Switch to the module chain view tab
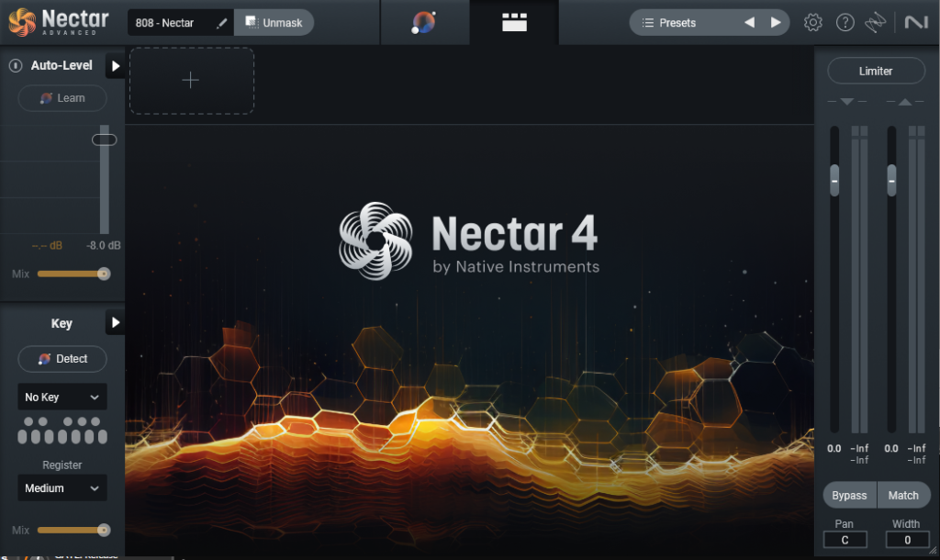The image size is (940, 560). coord(514,22)
